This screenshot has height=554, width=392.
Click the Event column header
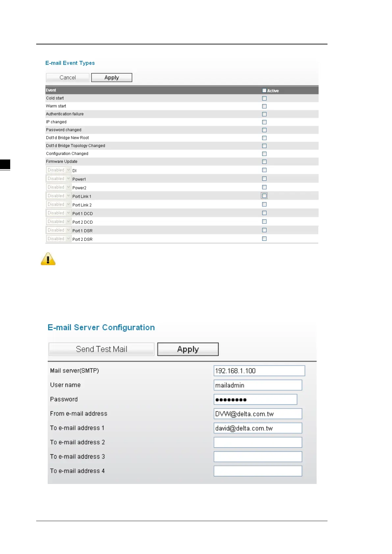[x=51, y=90]
